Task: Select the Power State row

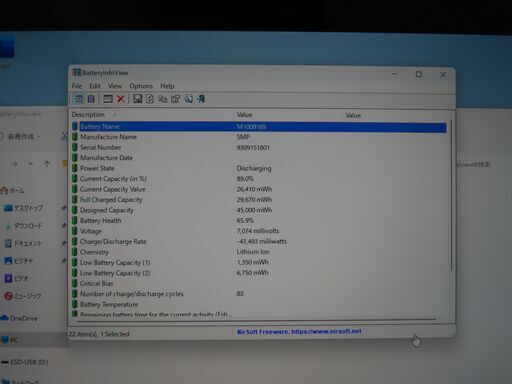Action: (x=259, y=168)
